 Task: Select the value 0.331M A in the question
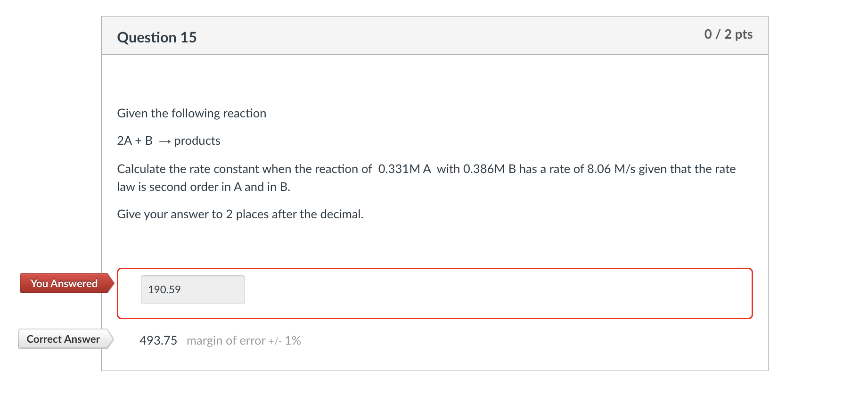pyautogui.click(x=404, y=169)
